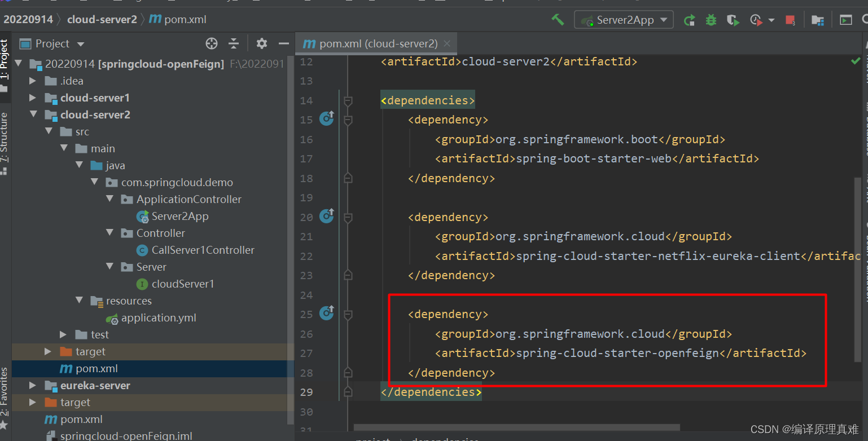This screenshot has width=868, height=441.
Task: Collapse the src folder
Action: 48,131
